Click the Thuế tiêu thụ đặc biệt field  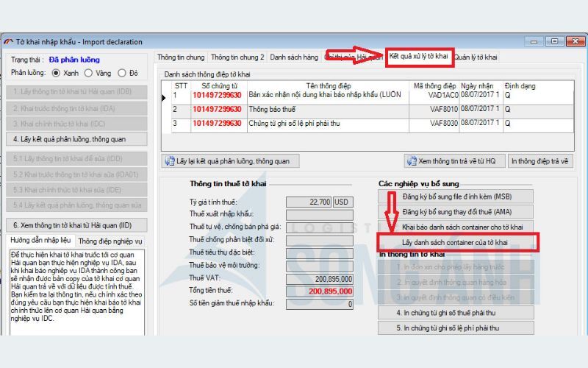[x=320, y=253]
